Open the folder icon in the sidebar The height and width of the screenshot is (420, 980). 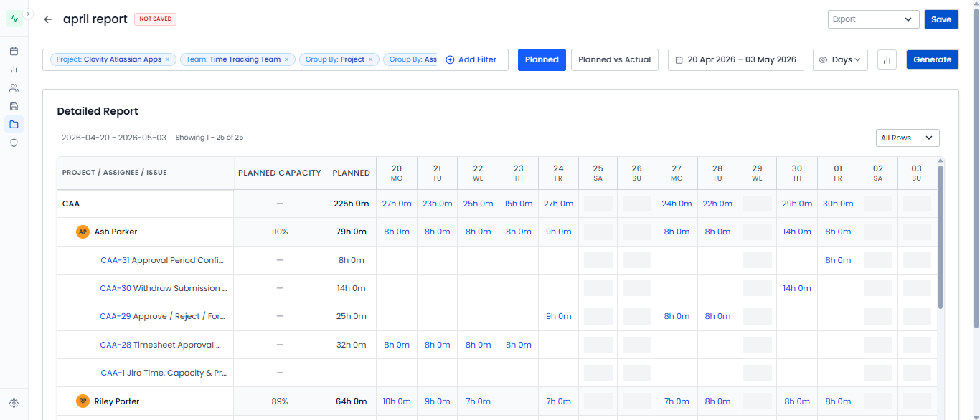tap(14, 125)
